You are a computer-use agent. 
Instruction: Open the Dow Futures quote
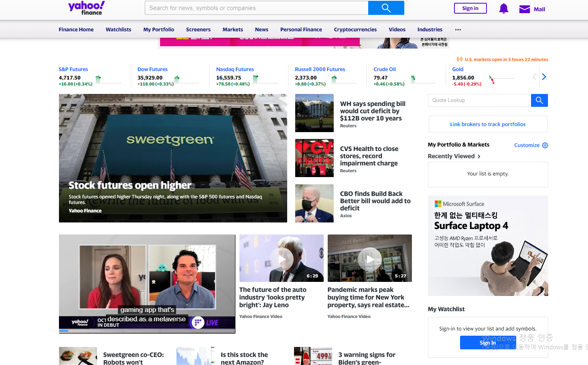[152, 69]
